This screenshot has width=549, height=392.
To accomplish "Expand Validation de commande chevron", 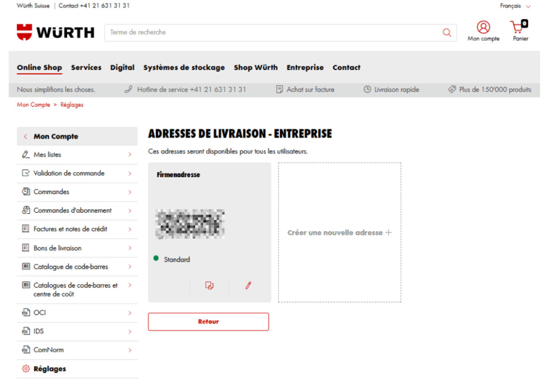I will [x=130, y=173].
